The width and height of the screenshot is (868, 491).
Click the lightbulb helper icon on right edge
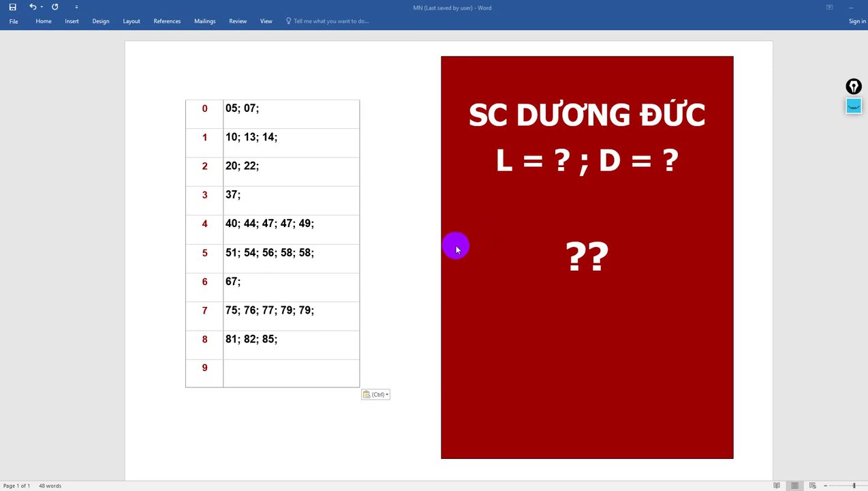854,86
